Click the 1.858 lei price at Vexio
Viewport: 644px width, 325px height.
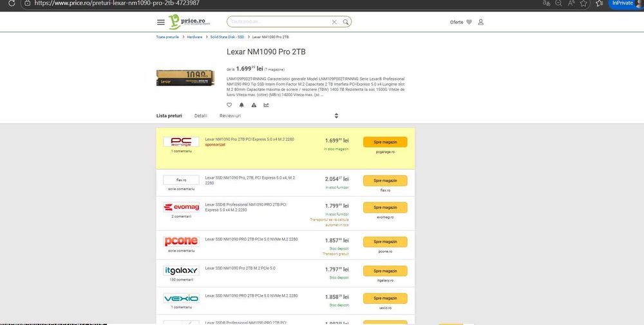[x=337, y=297]
